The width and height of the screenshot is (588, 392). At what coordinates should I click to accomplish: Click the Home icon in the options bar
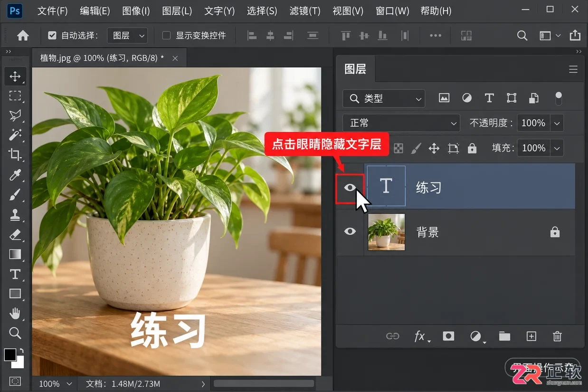(x=23, y=36)
